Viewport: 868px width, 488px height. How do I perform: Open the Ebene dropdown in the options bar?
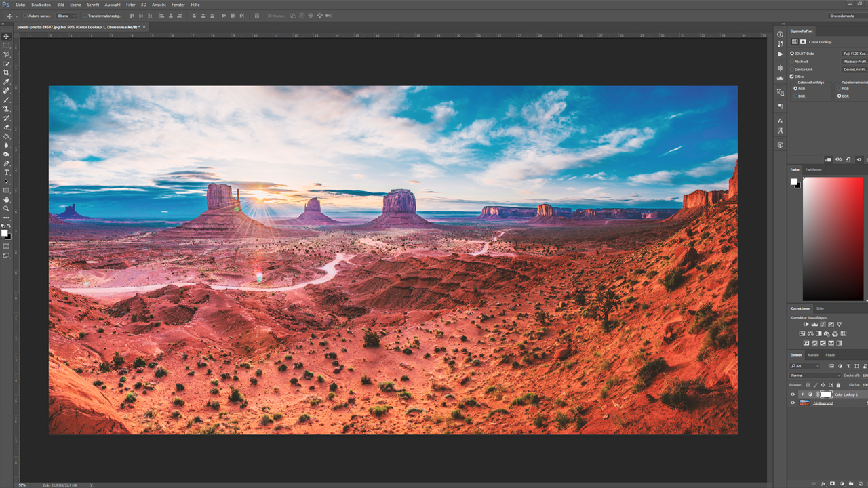(66, 15)
